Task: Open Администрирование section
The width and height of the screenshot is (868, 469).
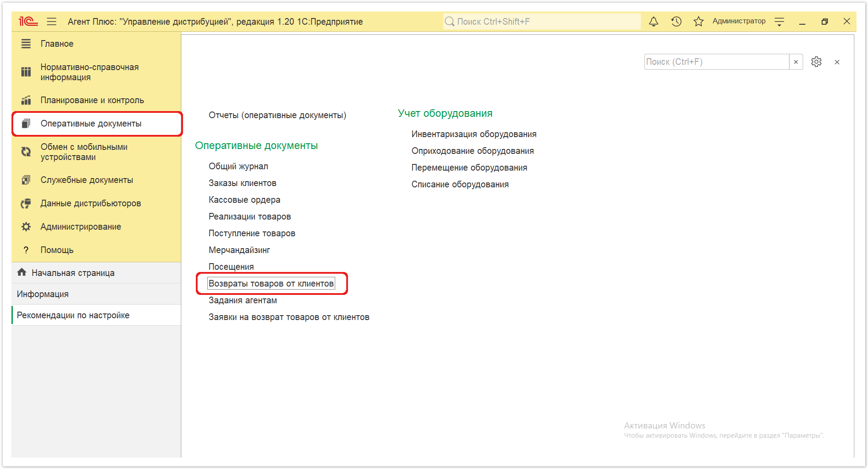Action: [x=96, y=227]
